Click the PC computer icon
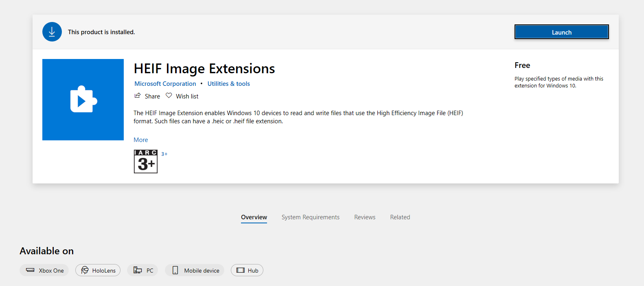 point(138,270)
